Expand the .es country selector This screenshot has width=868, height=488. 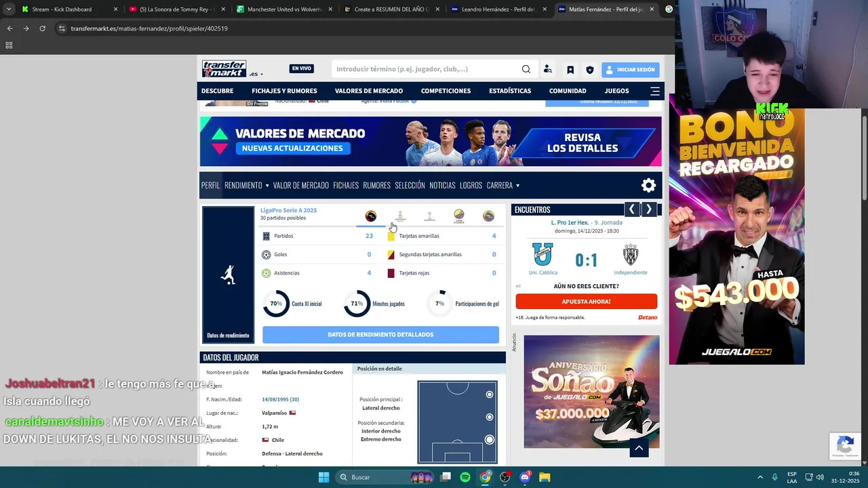[x=256, y=74]
